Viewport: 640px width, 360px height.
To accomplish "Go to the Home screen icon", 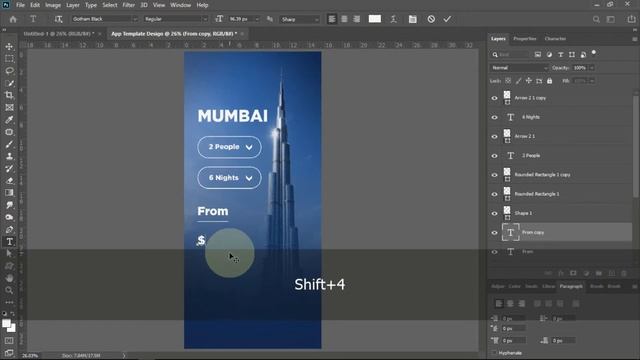I will coord(13,19).
